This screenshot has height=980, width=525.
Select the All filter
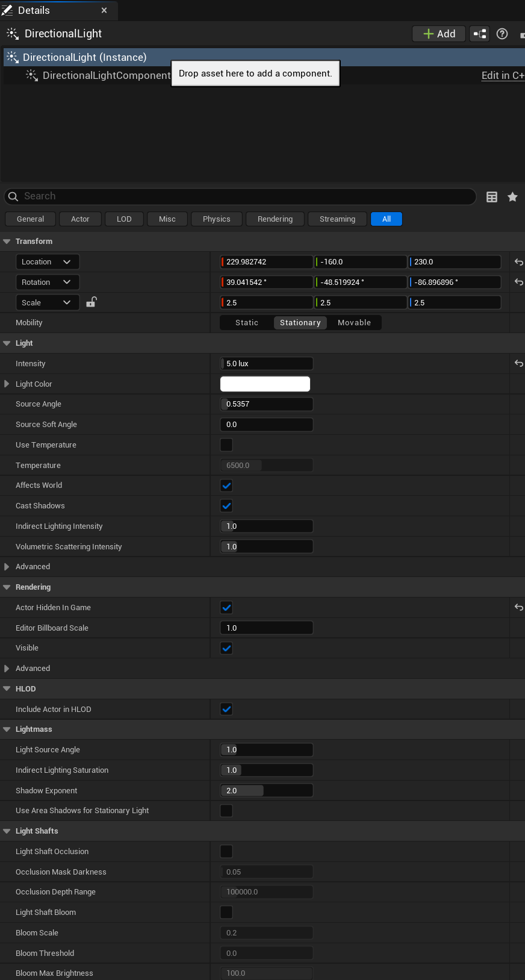coord(387,219)
